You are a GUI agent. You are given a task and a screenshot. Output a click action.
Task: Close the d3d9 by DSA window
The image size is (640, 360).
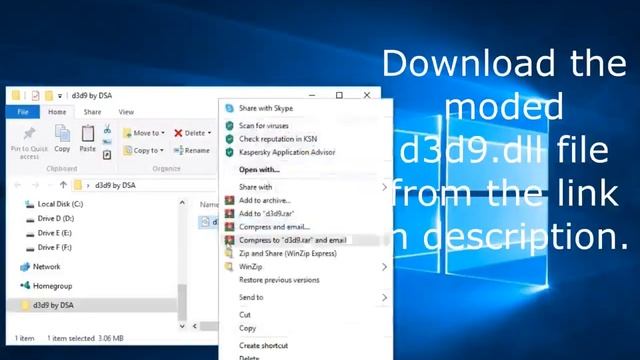(x=367, y=95)
